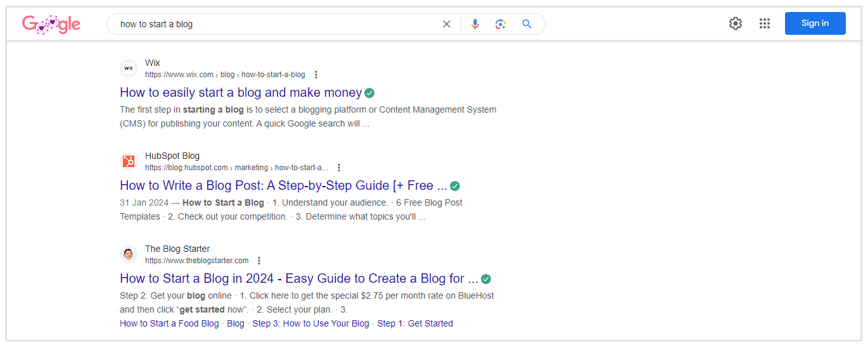Open the 'How to Start a Food Blog' sitelink
Screen dimensions: 868x348
[169, 323]
